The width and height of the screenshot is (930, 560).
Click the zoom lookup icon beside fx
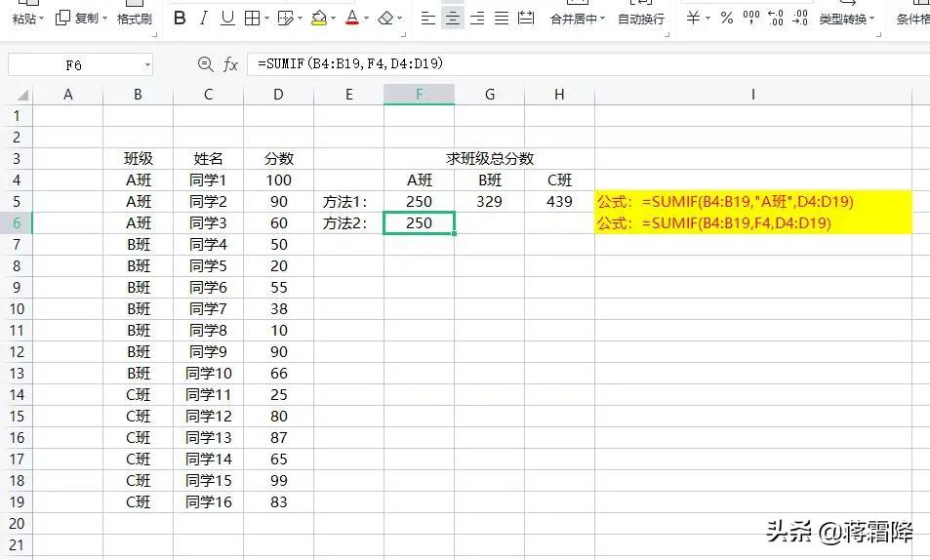pyautogui.click(x=206, y=64)
